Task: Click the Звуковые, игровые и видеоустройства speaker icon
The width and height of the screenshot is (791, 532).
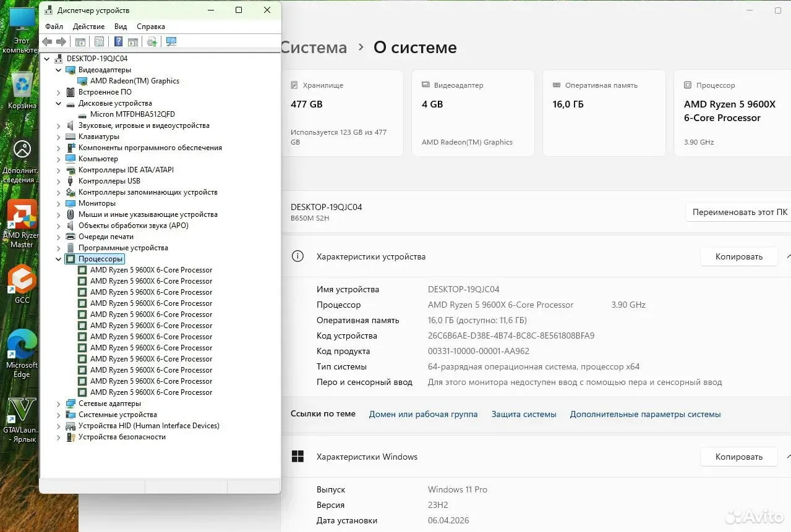Action: [71, 125]
